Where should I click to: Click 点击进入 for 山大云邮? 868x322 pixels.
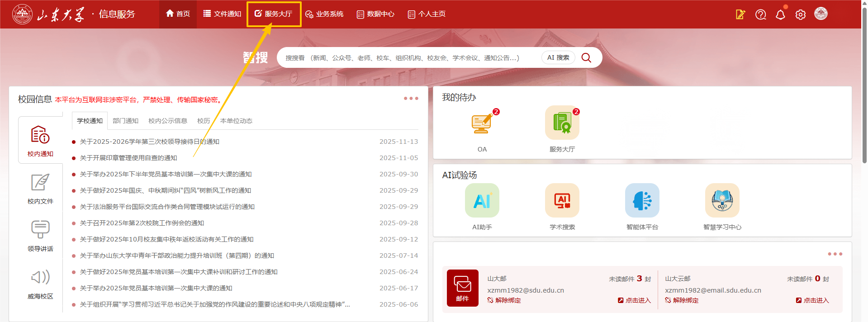pyautogui.click(x=812, y=300)
